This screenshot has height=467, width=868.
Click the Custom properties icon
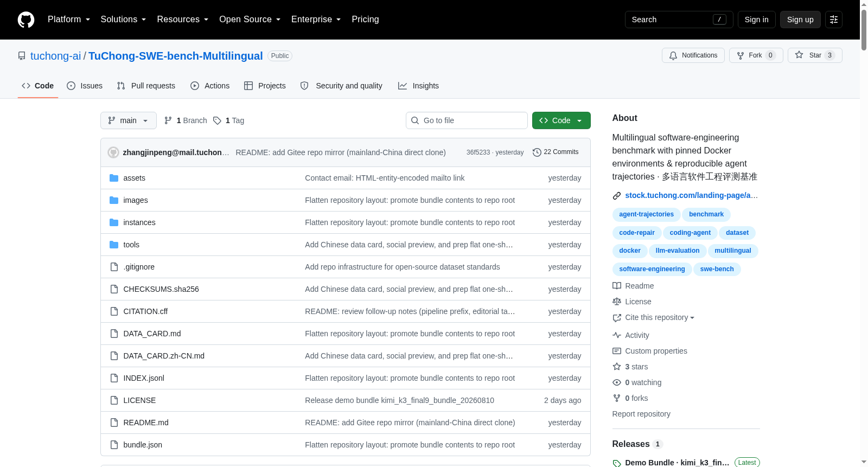pos(617,351)
